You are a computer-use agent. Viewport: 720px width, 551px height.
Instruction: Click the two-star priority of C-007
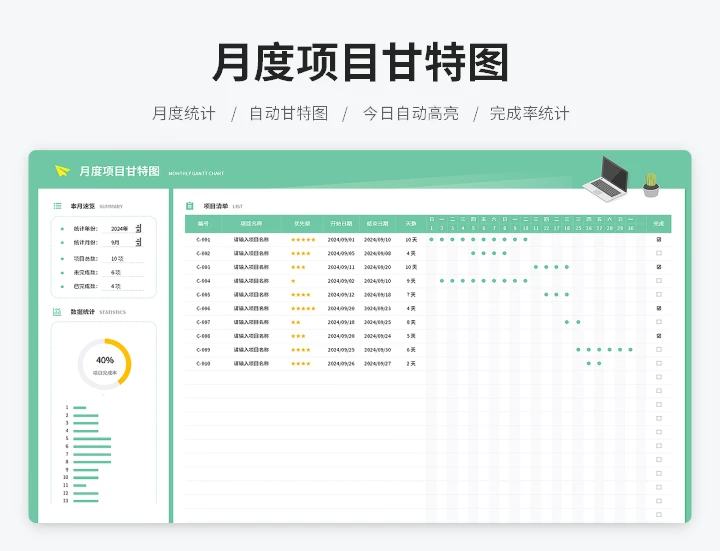tap(296, 322)
